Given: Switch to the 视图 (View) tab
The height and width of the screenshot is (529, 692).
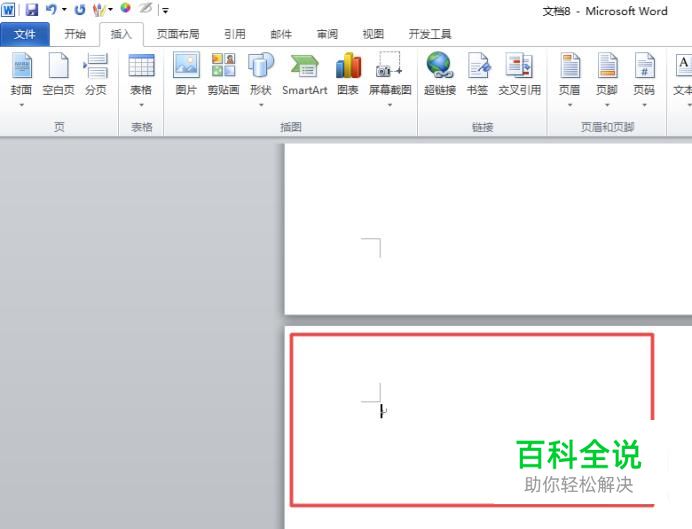Looking at the screenshot, I should click(x=373, y=34).
